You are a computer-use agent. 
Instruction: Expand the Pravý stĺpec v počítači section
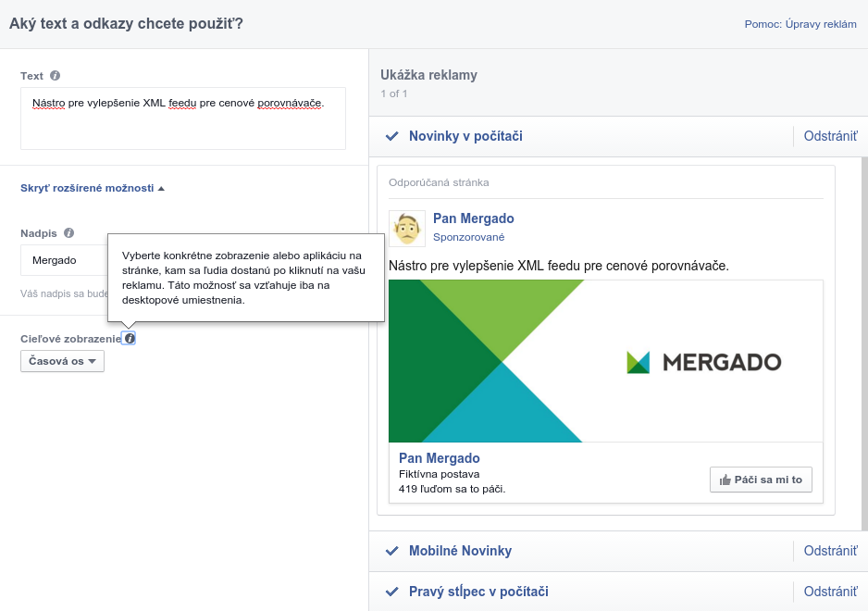(478, 592)
